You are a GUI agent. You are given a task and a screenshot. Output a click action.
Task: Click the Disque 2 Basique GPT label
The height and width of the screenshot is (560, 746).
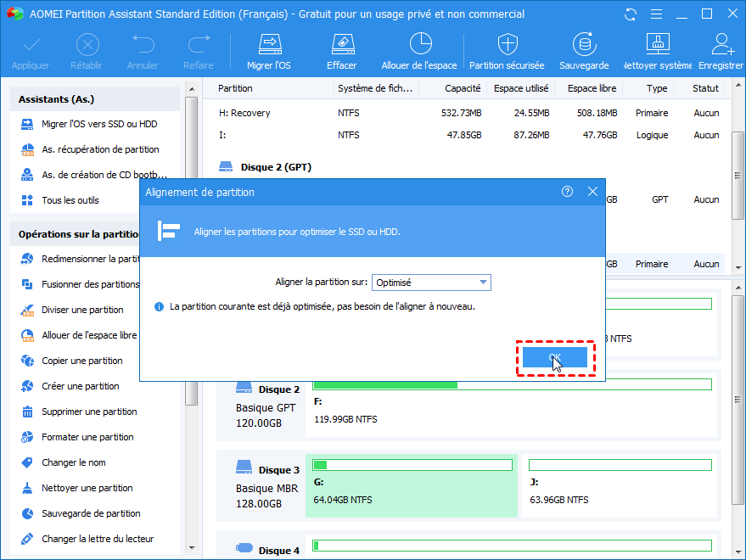point(267,406)
